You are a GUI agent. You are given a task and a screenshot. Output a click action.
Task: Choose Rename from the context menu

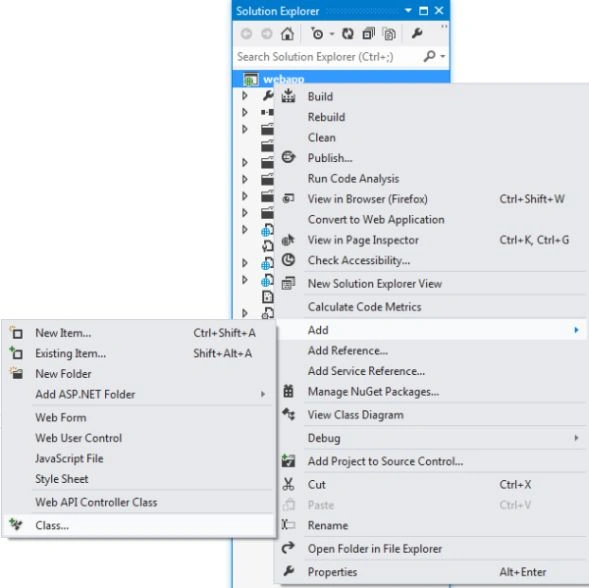[432, 526]
